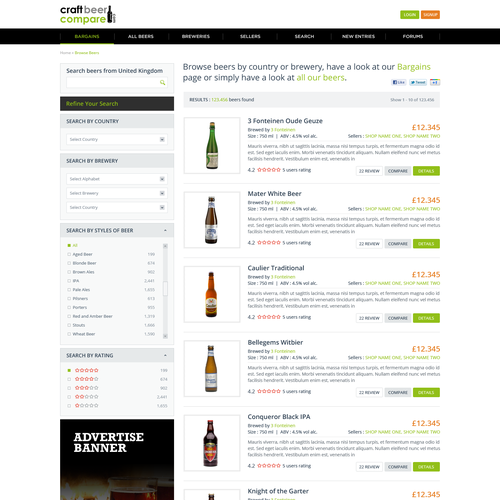500x500 pixels.
Task: Open the Select Brewery dropdown
Action: (x=117, y=193)
